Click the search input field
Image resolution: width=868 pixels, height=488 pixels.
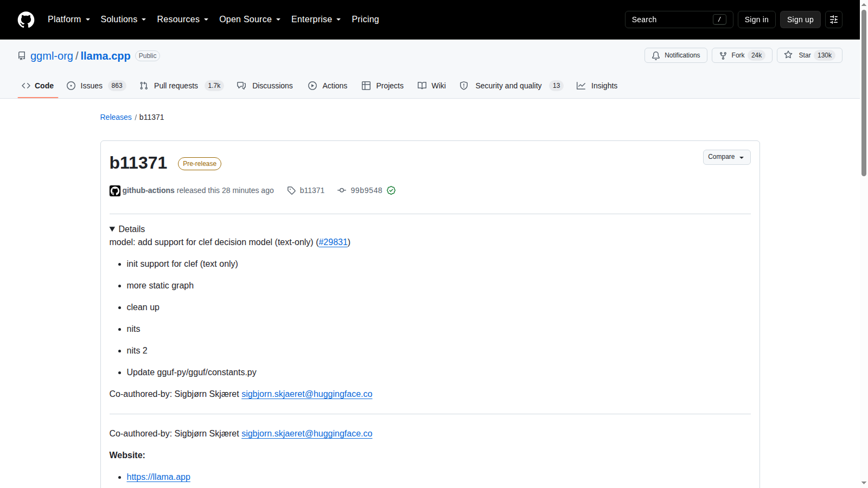pos(679,20)
